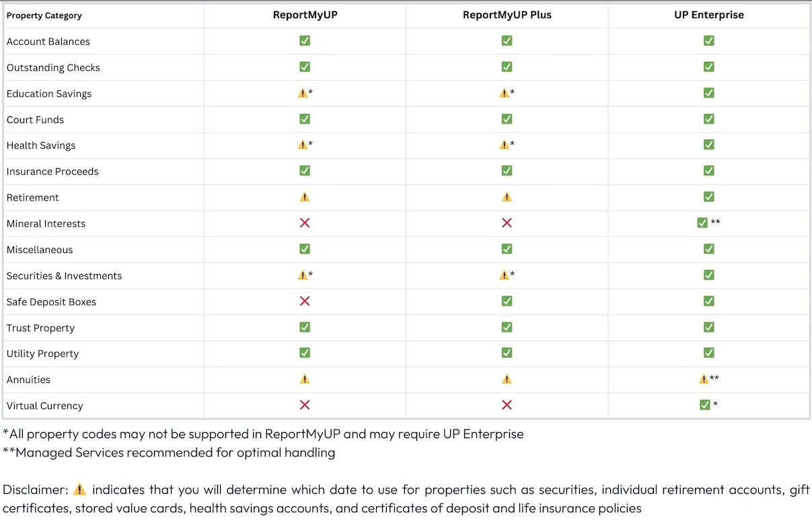Click the warning icon in the Disclaimer text
Image resolution: width=812 pixels, height=527 pixels.
click(80, 489)
